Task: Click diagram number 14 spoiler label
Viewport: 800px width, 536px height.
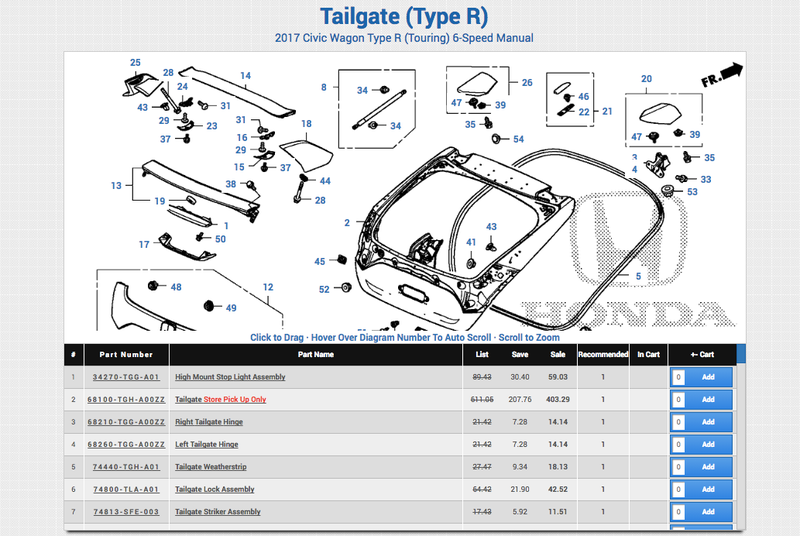Action: point(245,75)
